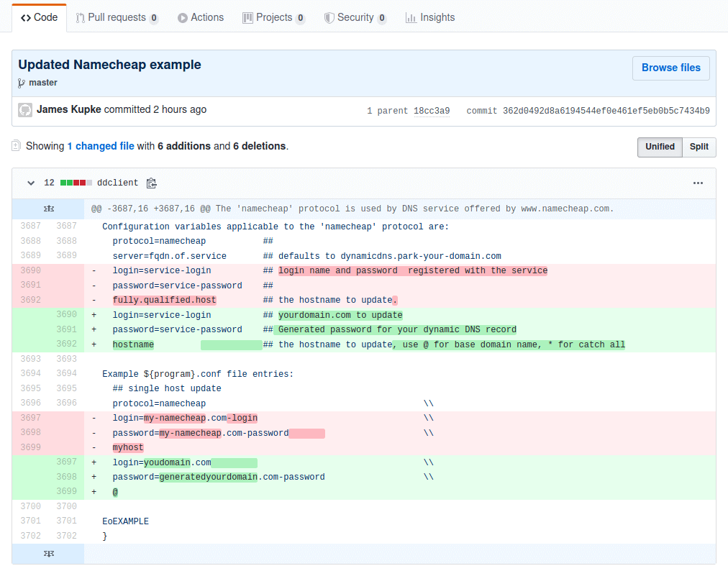Click the added 'password=generatedyourdomain.com-password' line
Image resolution: width=728 pixels, height=571 pixels.
pyautogui.click(x=400, y=478)
